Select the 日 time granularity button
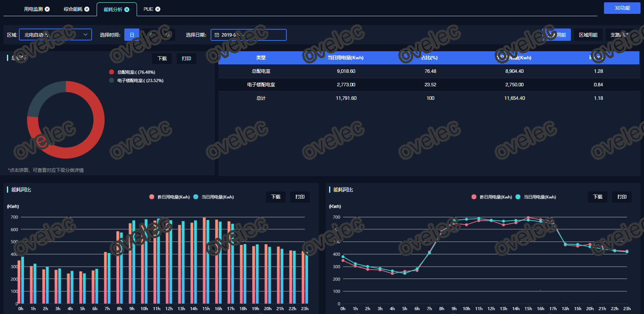 132,35
